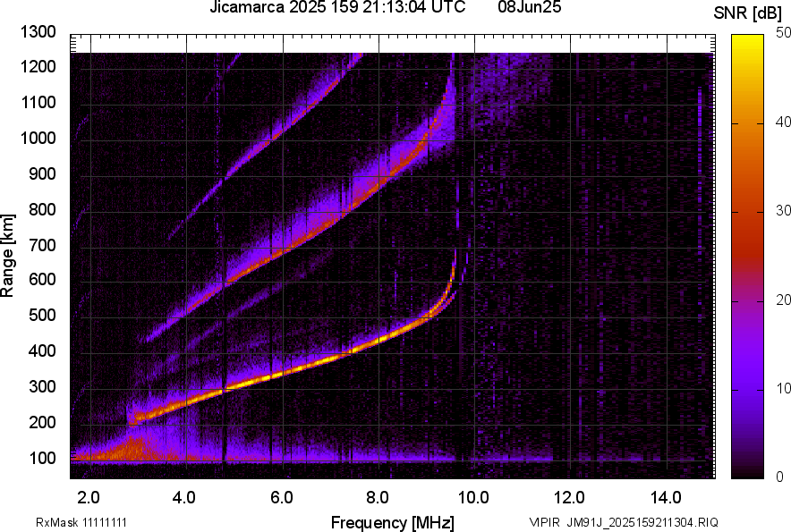The height and width of the screenshot is (532, 791).
Task: Click the range tick label "1300"
Action: tap(38, 32)
